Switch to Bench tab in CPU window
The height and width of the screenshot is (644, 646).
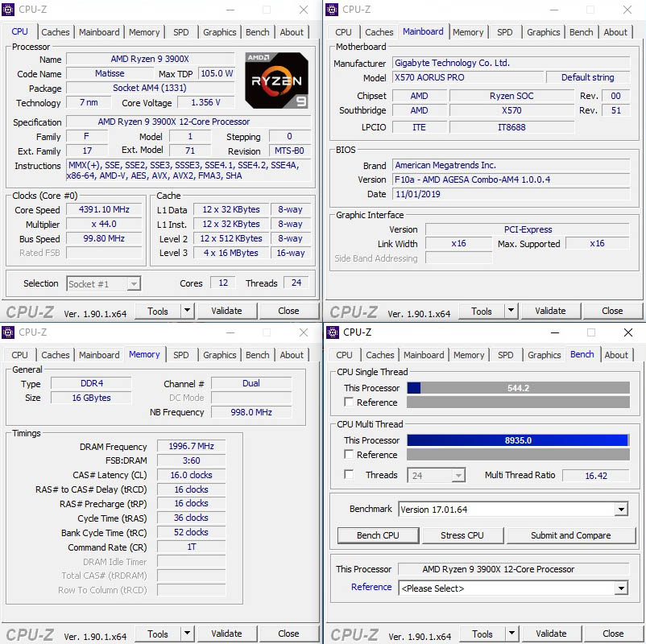click(258, 32)
